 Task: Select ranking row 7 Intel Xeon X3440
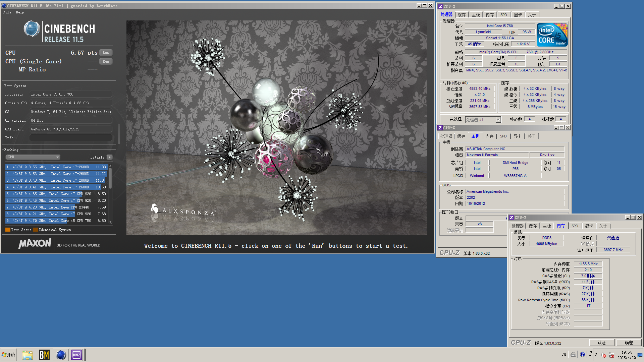pos(56,207)
